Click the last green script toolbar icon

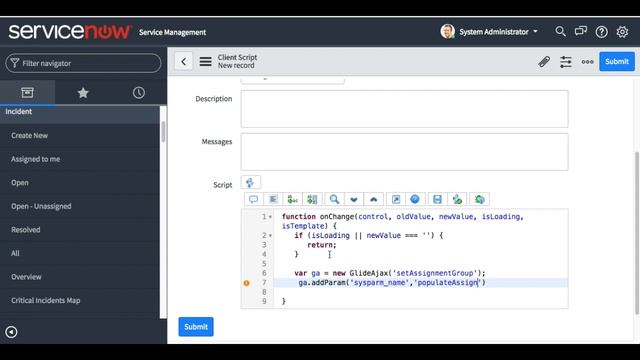point(480,200)
